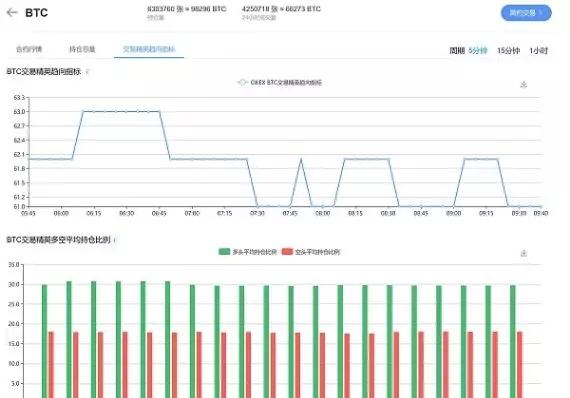The width and height of the screenshot is (570, 398).
Task: Download the trend indicator line chart
Action: tap(523, 84)
